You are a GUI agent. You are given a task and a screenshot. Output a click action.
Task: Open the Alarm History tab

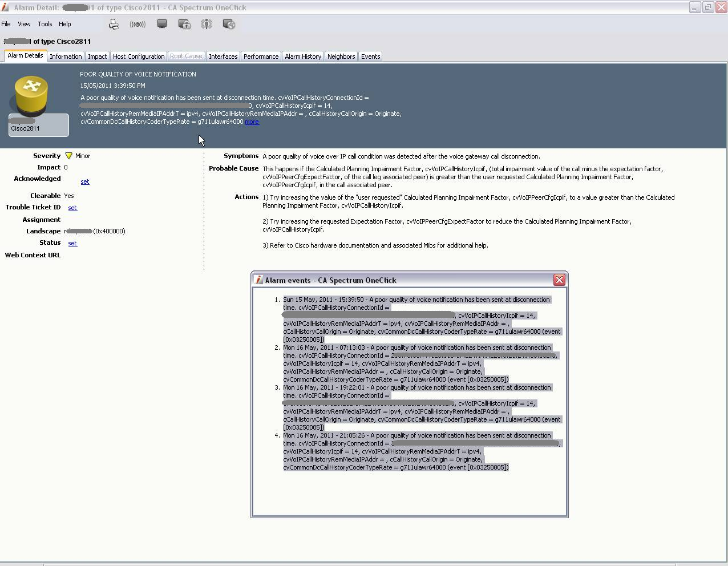point(303,56)
